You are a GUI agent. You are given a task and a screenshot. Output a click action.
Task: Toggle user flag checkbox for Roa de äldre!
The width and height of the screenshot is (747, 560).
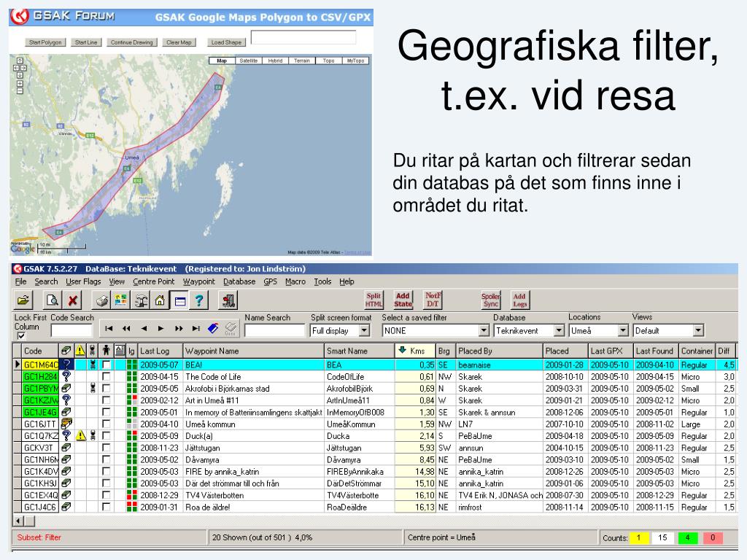click(x=107, y=507)
